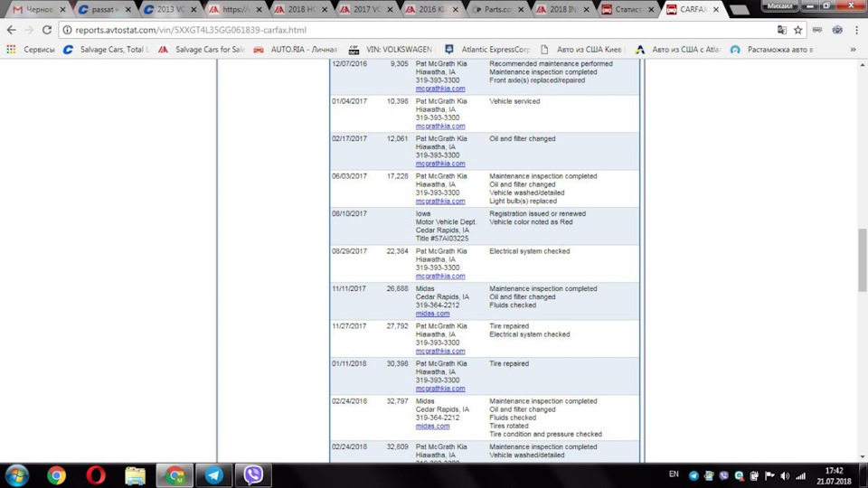Click Viber tray icon
Viewport: 868px width, 488px height.
tap(723, 476)
